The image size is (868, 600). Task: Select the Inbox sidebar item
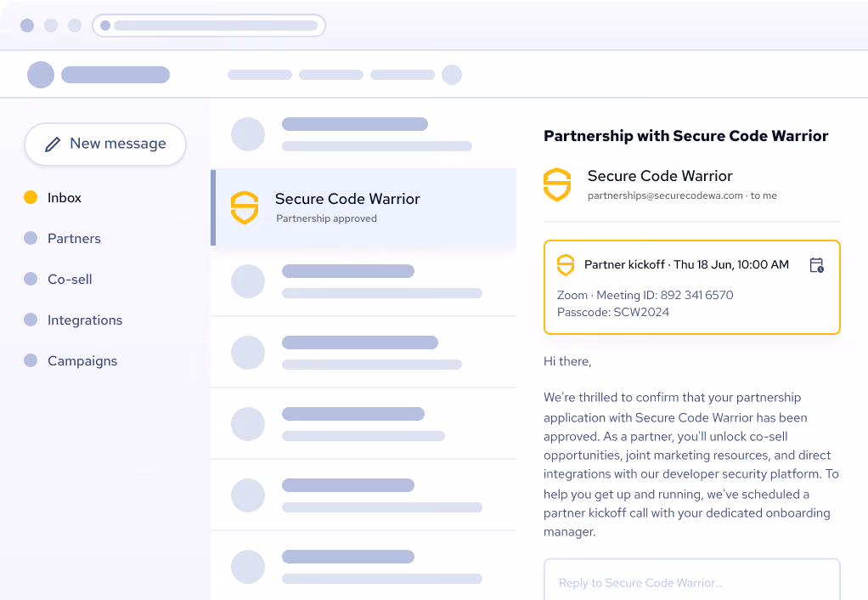click(x=65, y=198)
